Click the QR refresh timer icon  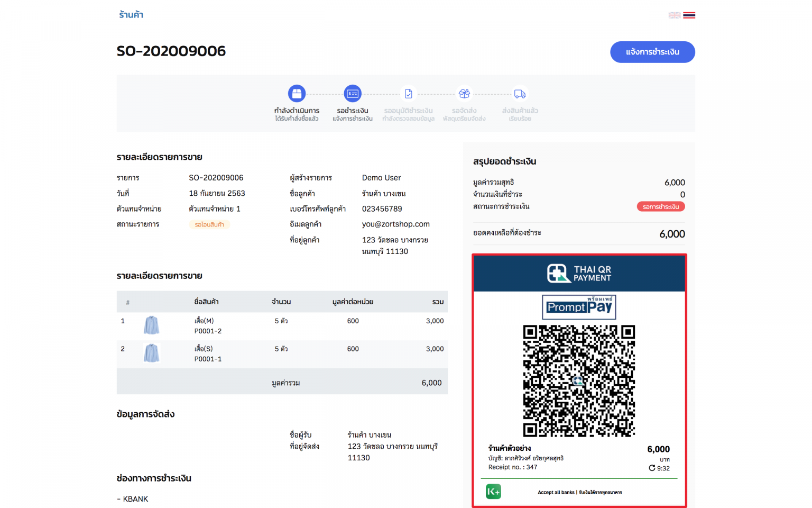(652, 468)
